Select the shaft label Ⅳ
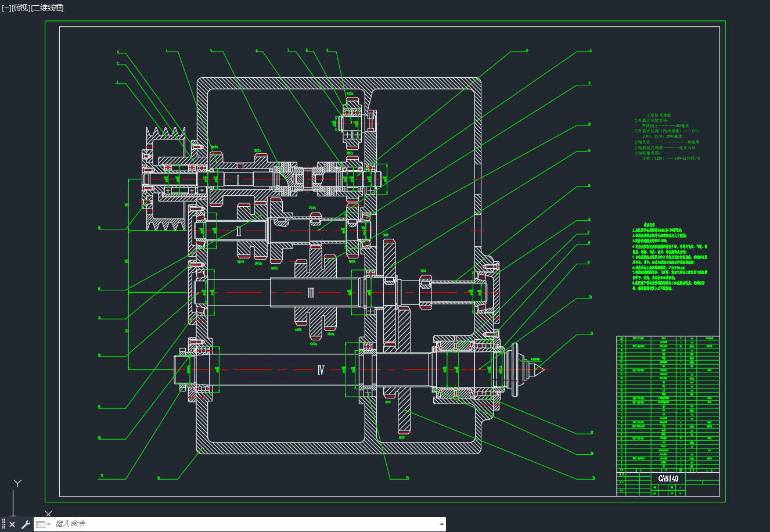This screenshot has width=770, height=532. [320, 370]
